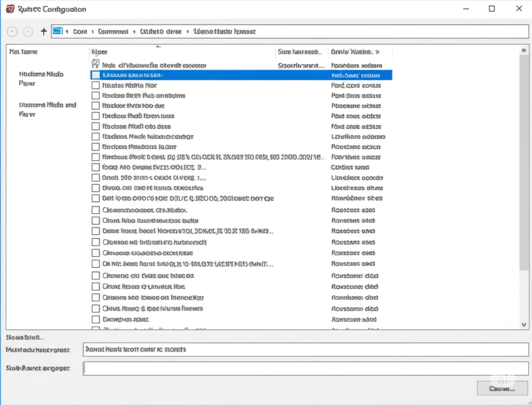Click the blue root icon in address bar
This screenshot has width=532, height=405.
tap(58, 31)
